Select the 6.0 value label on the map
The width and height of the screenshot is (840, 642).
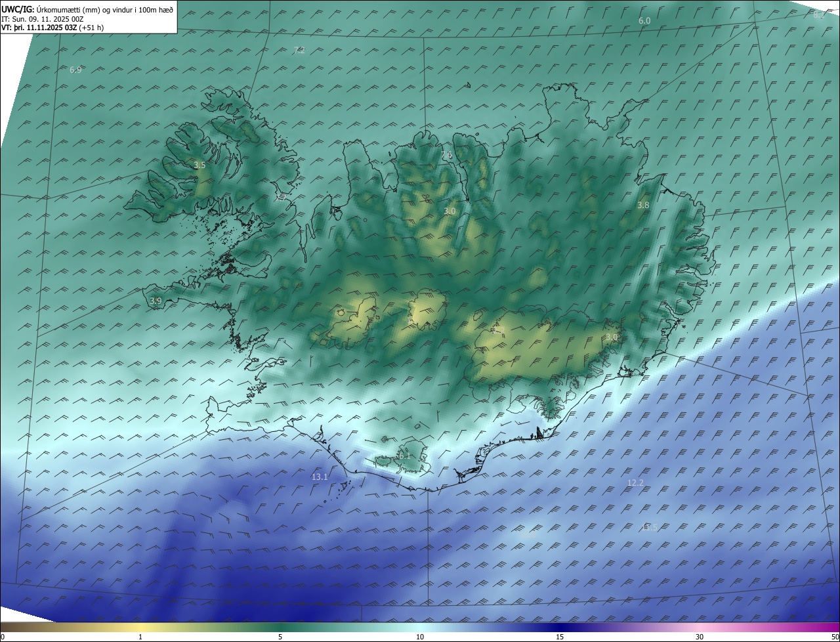click(644, 21)
